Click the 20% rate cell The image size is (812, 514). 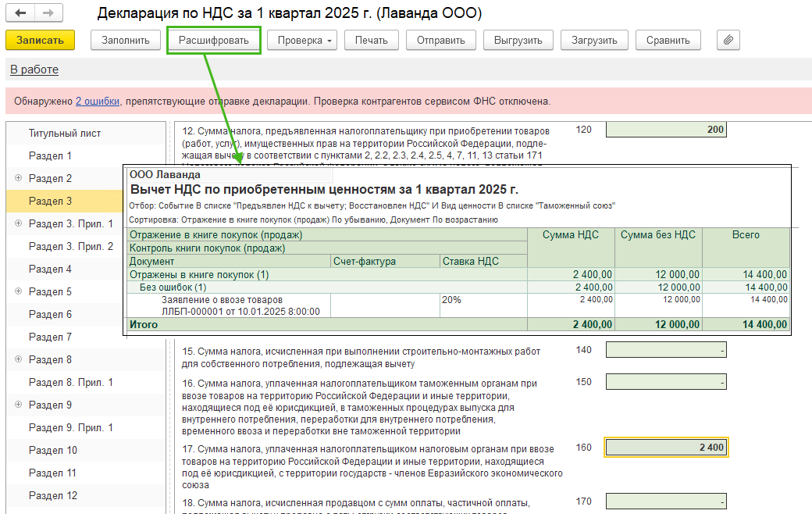point(483,305)
